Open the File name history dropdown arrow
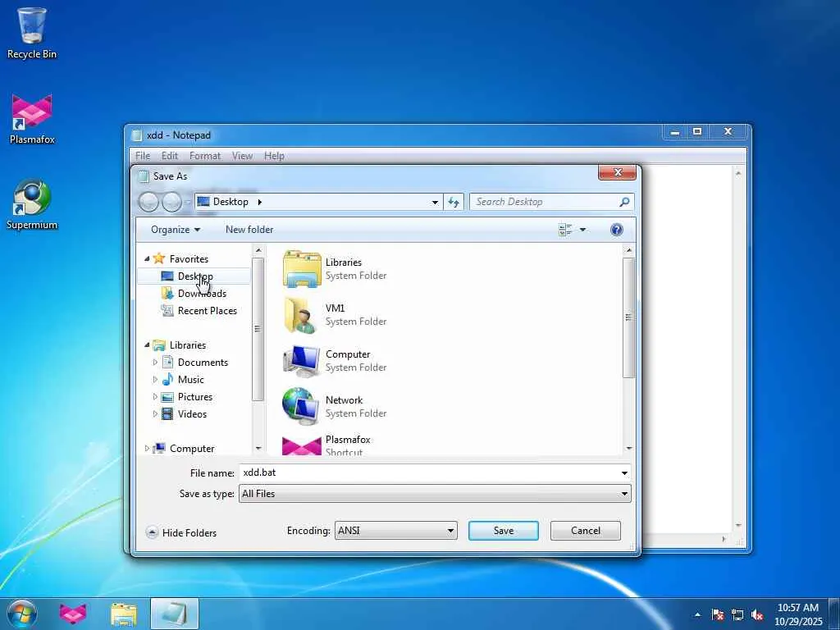 624,473
